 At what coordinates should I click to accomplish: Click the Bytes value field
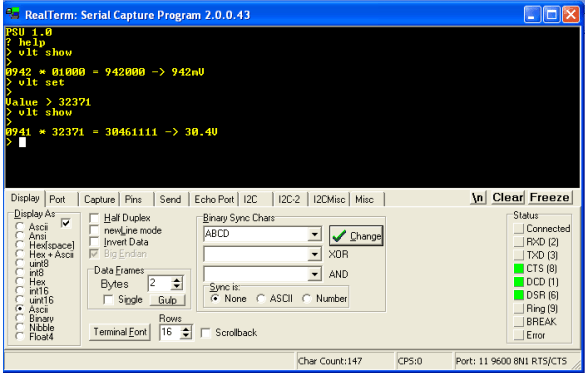click(x=159, y=283)
